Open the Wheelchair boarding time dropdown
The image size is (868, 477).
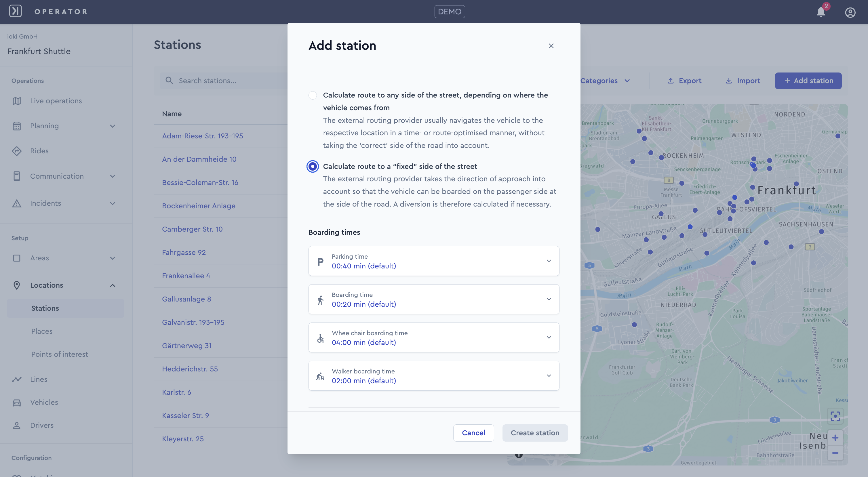[x=434, y=337]
